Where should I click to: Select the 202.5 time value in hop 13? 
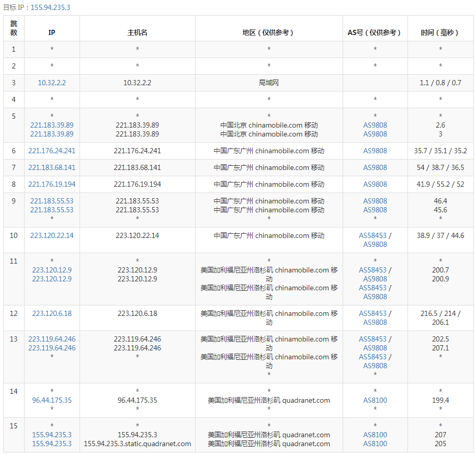(440, 339)
